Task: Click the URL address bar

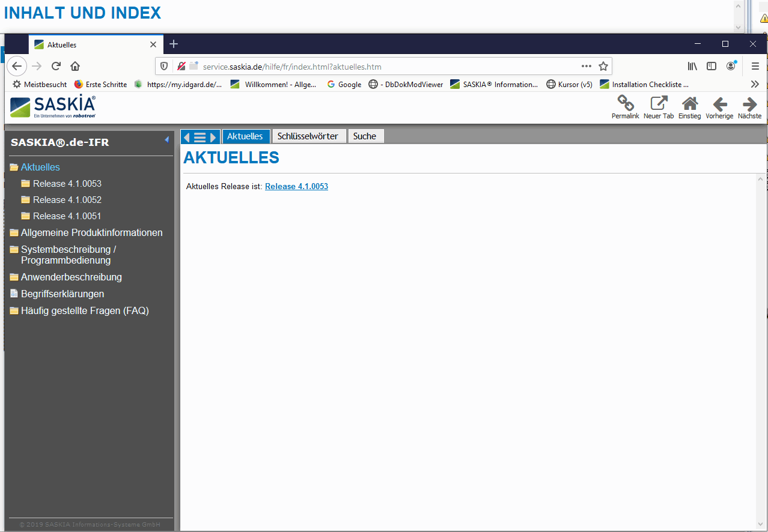Action: (385, 67)
